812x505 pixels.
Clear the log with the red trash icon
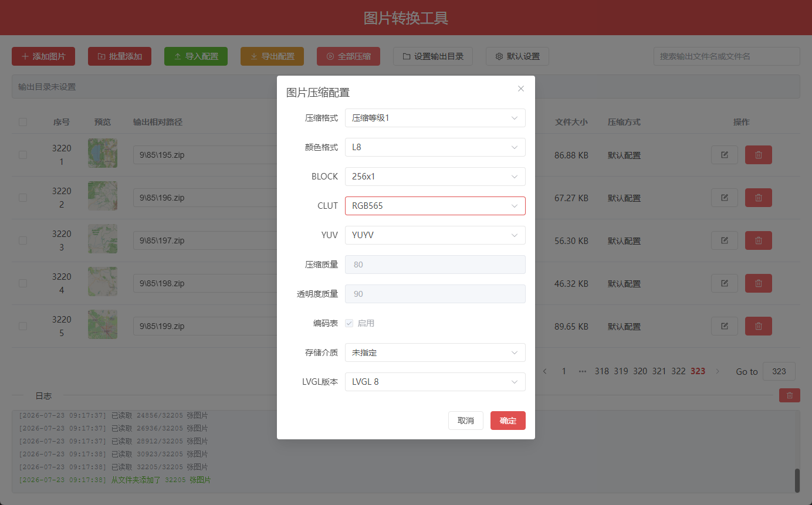click(x=790, y=395)
